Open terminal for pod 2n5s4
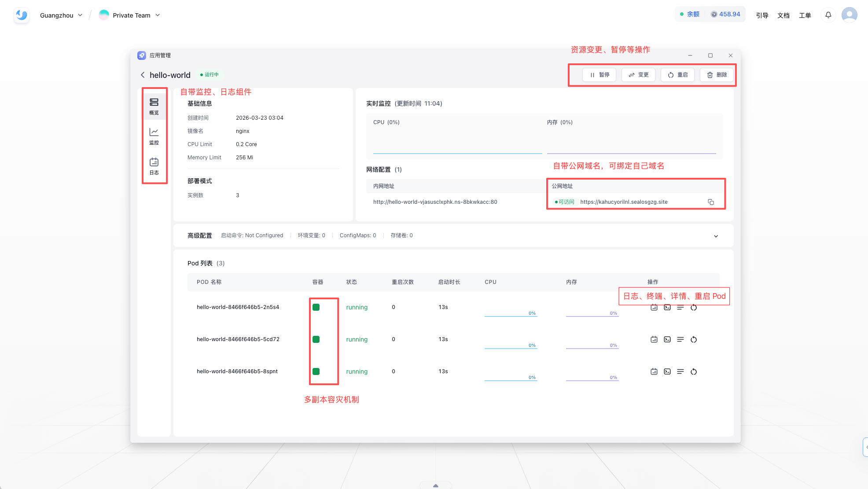868x489 pixels. point(667,307)
